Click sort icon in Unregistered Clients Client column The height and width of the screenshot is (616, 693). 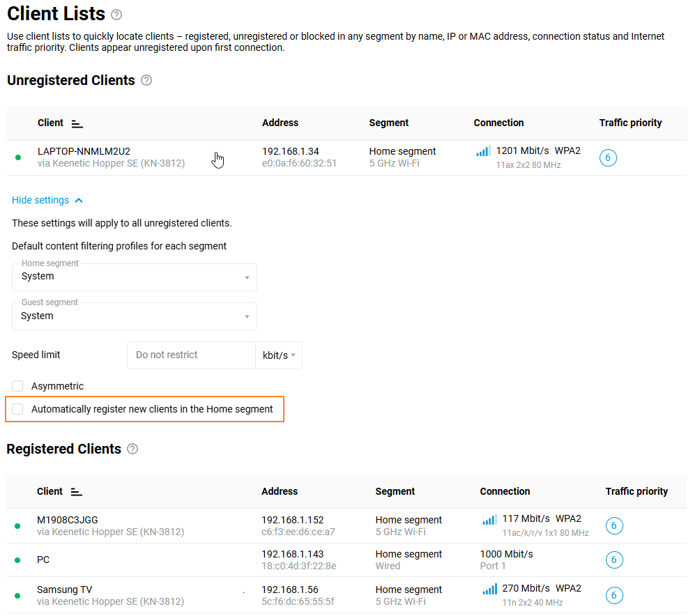[x=77, y=123]
